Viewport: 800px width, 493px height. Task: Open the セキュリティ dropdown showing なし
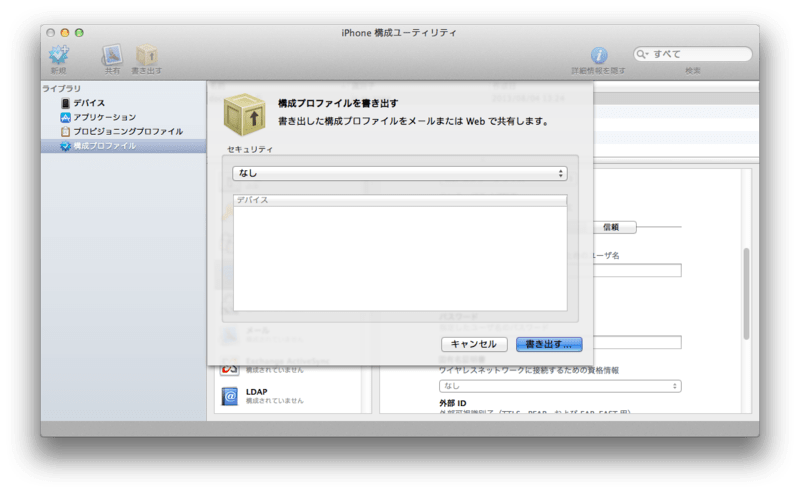(x=400, y=174)
